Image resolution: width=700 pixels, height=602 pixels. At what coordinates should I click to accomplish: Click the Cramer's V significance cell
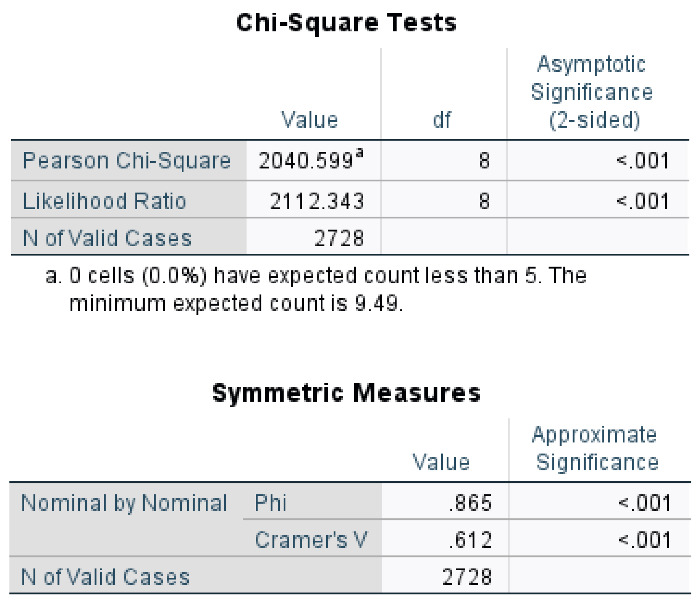click(x=644, y=540)
